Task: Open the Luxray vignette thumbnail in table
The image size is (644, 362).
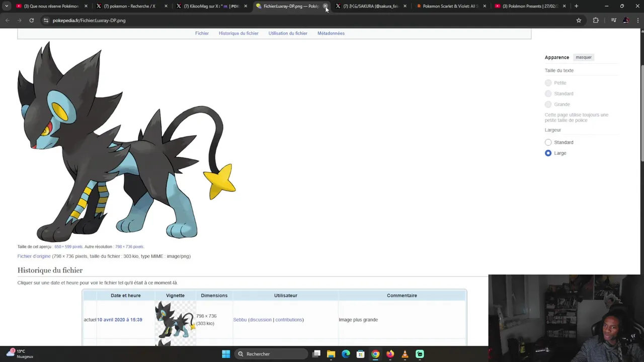Action: pyautogui.click(x=175, y=320)
